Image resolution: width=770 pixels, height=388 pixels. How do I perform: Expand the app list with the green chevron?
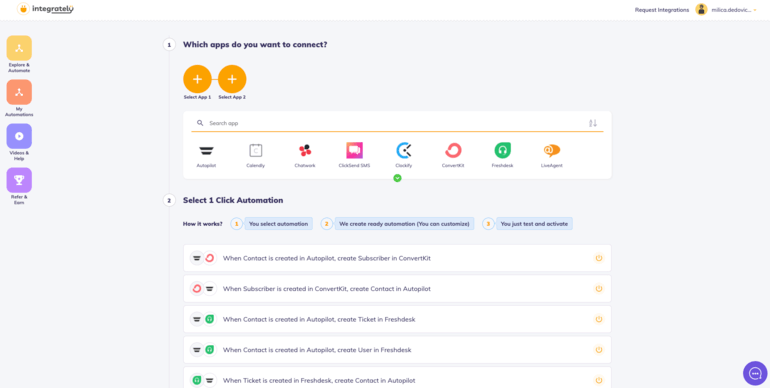[x=397, y=178]
